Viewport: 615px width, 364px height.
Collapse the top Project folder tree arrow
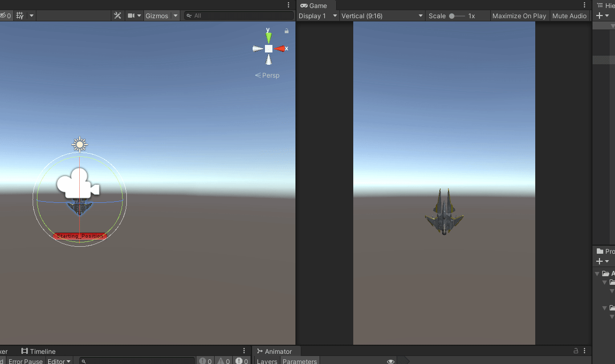point(597,274)
